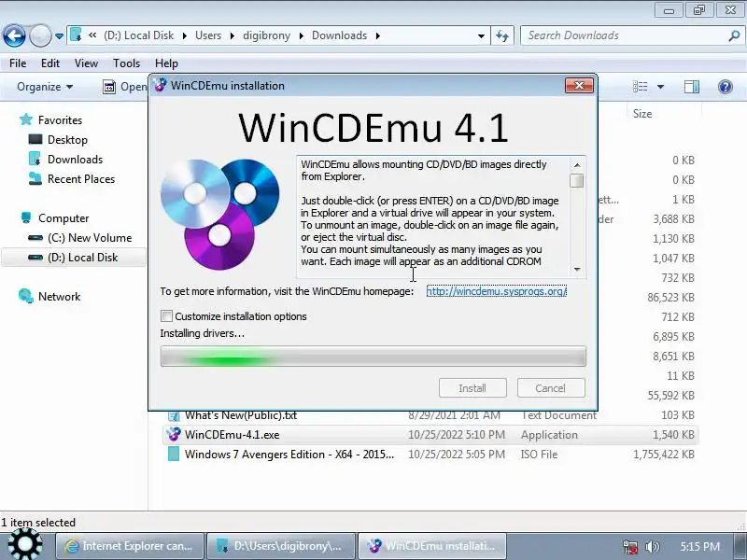
Task: Click the Explorer help question-mark icon
Action: [726, 87]
